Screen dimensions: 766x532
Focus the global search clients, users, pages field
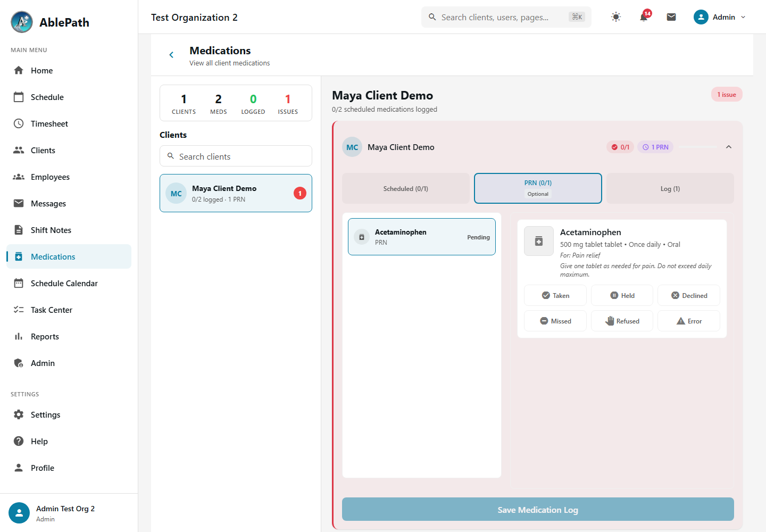(x=506, y=17)
